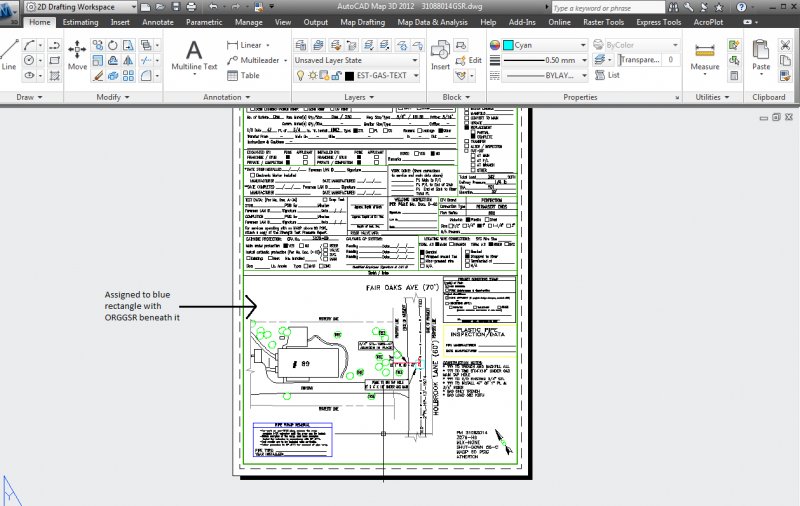Toggle the current layer's lightbulb on/off
The height and width of the screenshot is (506, 800).
pos(300,75)
